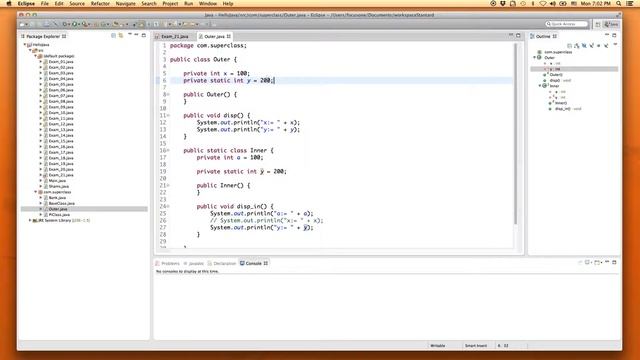640x360 pixels.
Task: Select the Java perspective button
Action: pyautogui.click(x=611, y=24)
